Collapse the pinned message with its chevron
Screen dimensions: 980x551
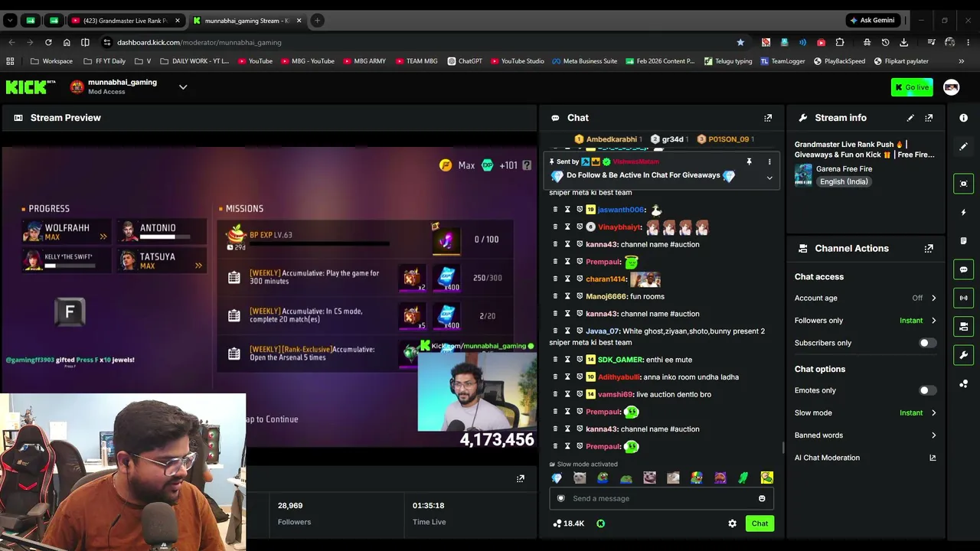pos(769,178)
